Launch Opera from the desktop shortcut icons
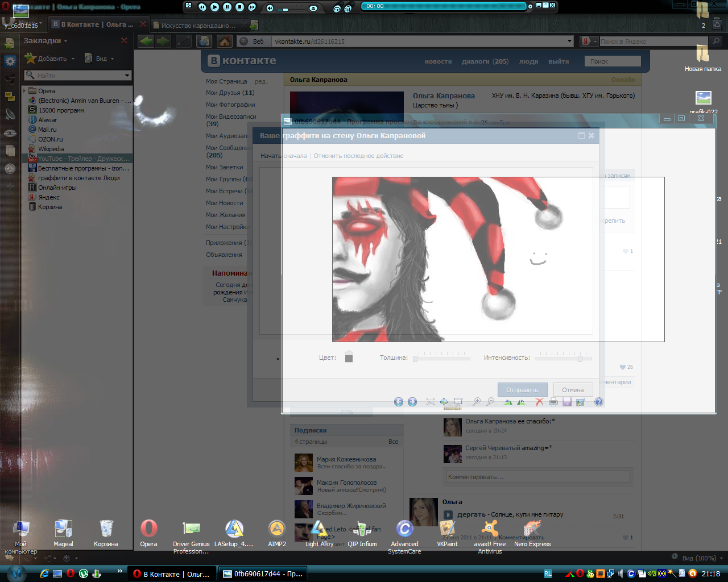Viewport: 728px width, 582px height. [x=148, y=533]
